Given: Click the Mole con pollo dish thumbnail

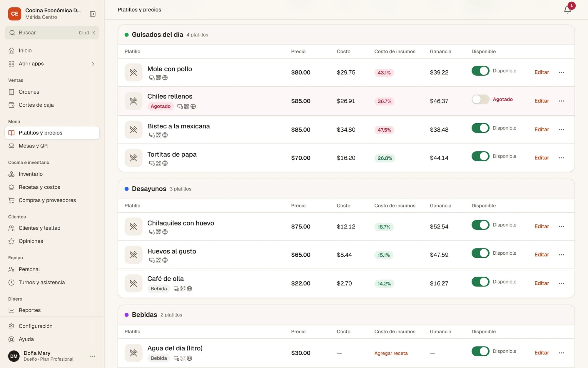Looking at the screenshot, I should click(x=133, y=72).
